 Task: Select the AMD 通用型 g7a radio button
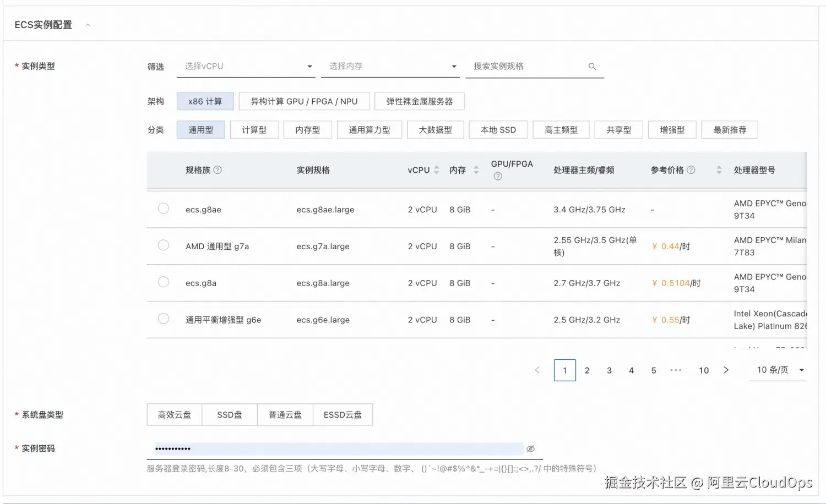(x=164, y=245)
